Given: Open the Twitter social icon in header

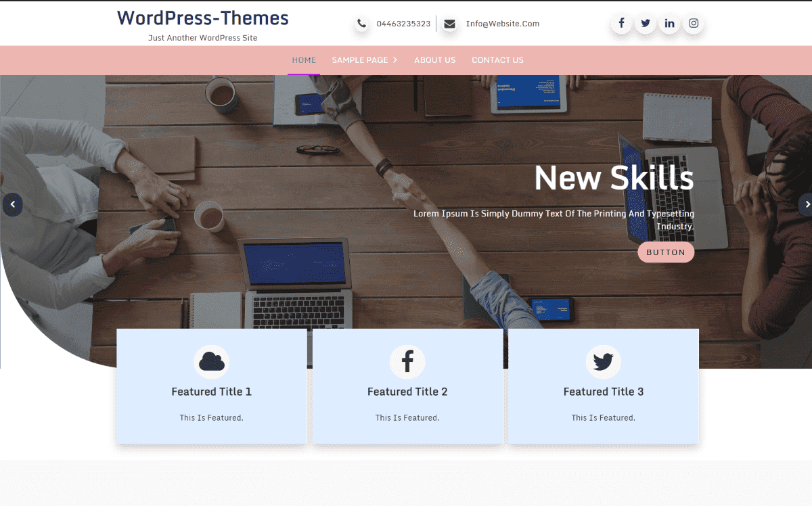Looking at the screenshot, I should click(646, 23).
